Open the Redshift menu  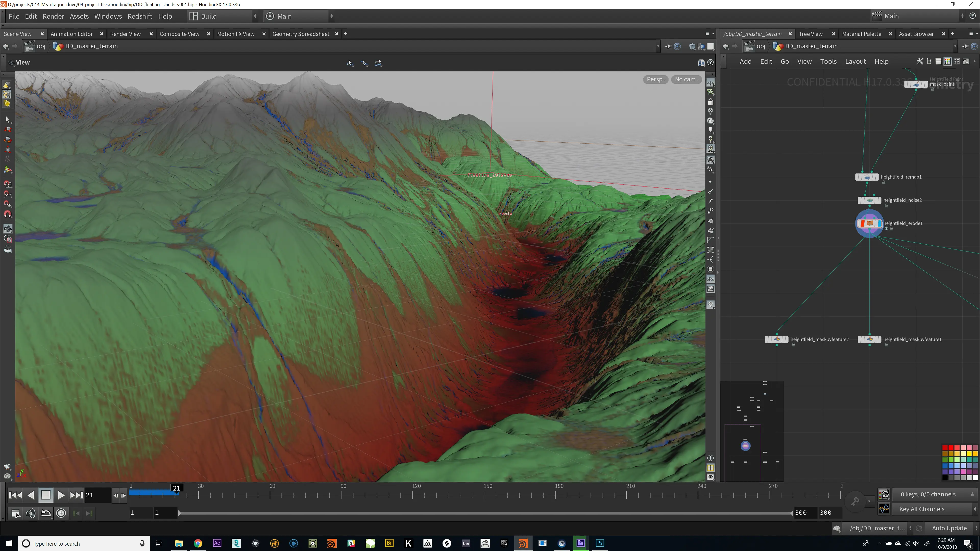pyautogui.click(x=140, y=16)
